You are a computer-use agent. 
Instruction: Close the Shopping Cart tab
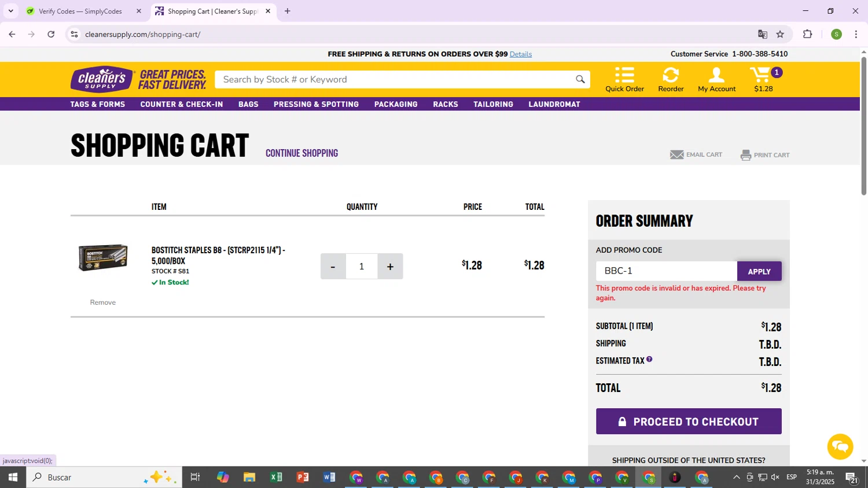268,11
